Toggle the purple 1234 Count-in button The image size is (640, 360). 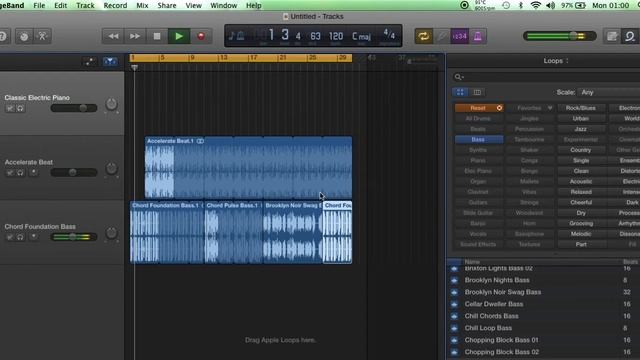(x=459, y=36)
